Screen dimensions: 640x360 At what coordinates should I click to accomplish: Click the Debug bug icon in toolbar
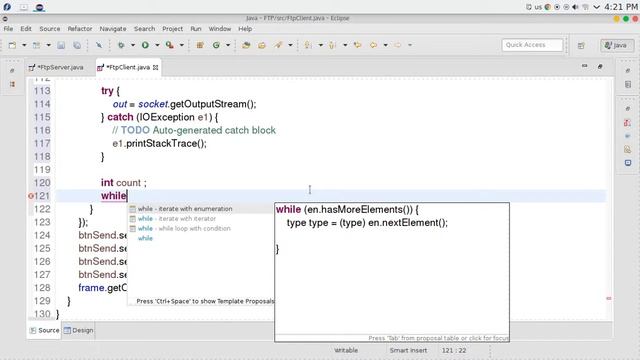[x=121, y=45]
